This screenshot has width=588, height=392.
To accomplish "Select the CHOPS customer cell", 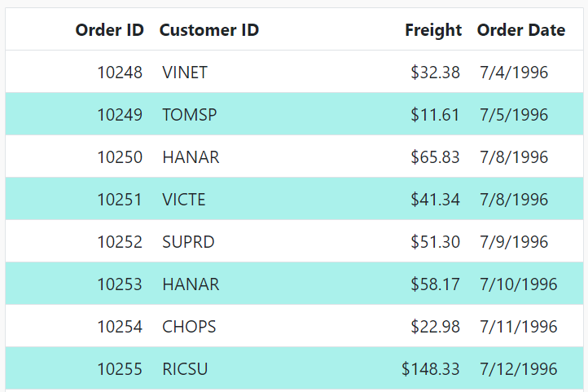I will point(189,327).
